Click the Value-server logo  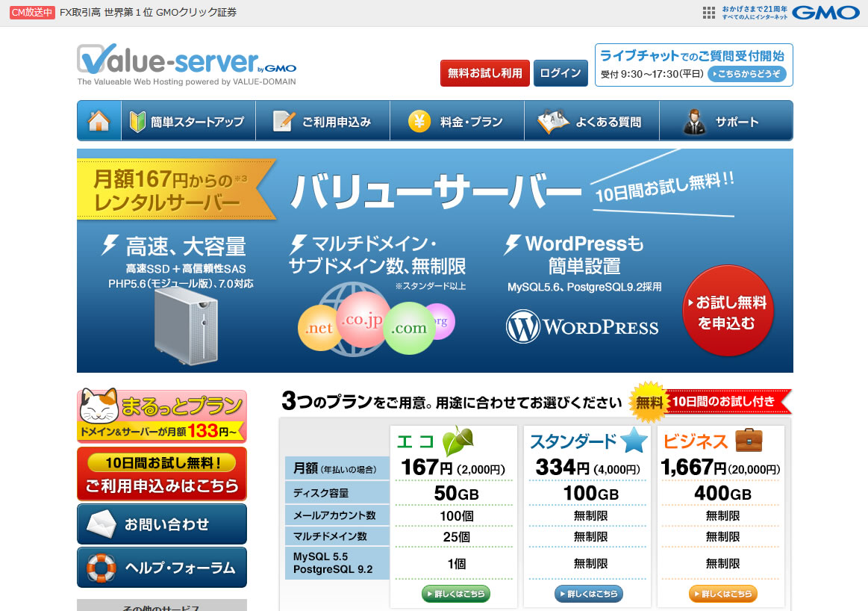187,64
